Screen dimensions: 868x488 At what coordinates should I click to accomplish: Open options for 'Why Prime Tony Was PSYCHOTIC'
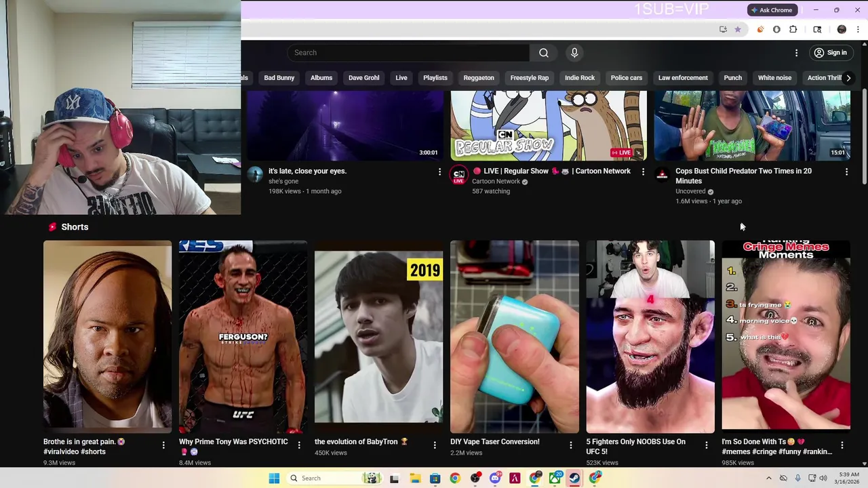[299, 445]
